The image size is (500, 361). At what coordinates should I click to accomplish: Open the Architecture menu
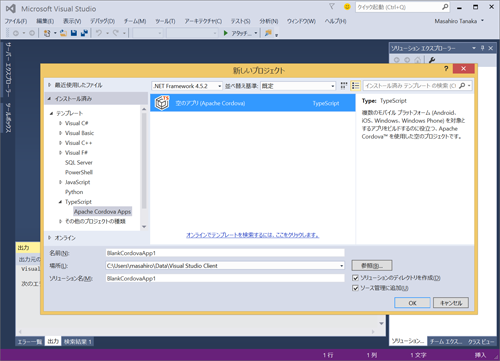[x=203, y=21]
